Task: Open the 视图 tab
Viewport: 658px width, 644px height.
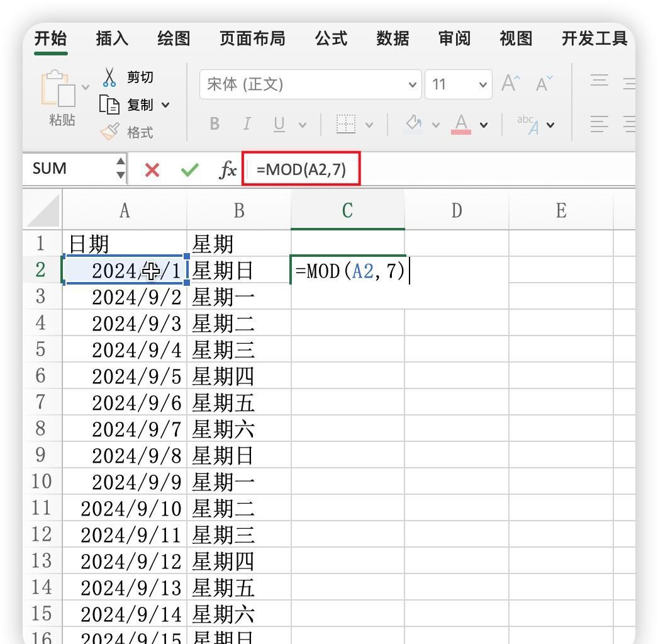Action: click(x=516, y=38)
